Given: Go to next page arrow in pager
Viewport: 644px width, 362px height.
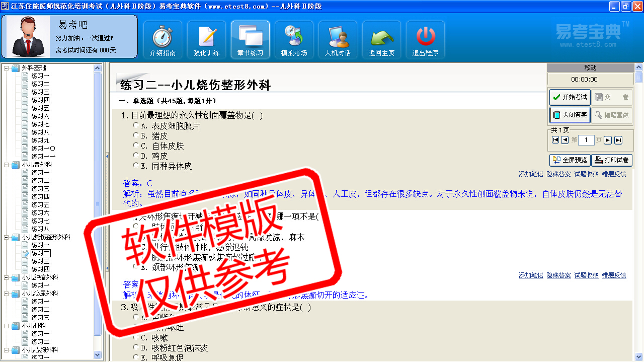Looking at the screenshot, I should click(x=608, y=140).
